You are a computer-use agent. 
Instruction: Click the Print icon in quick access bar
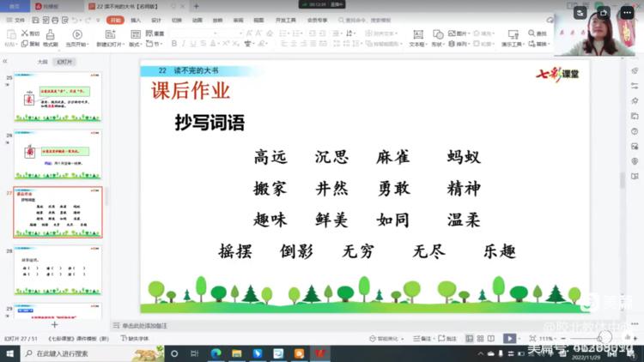[55, 20]
